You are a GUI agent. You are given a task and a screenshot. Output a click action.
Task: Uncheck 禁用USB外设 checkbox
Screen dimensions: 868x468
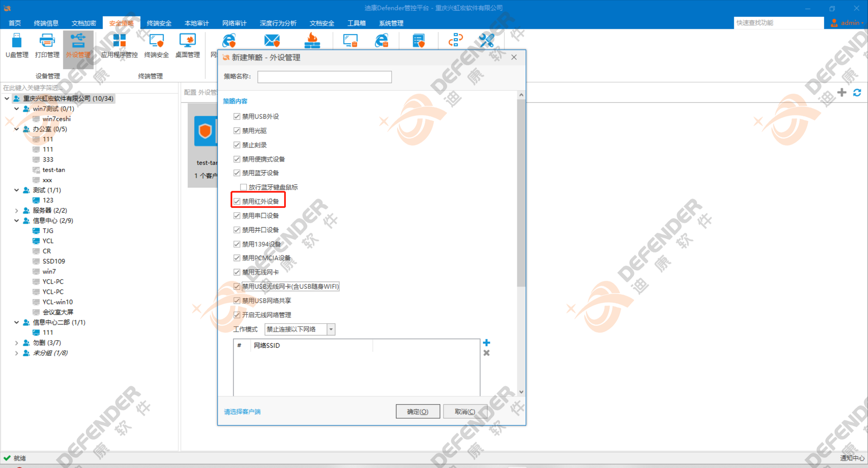(x=237, y=116)
